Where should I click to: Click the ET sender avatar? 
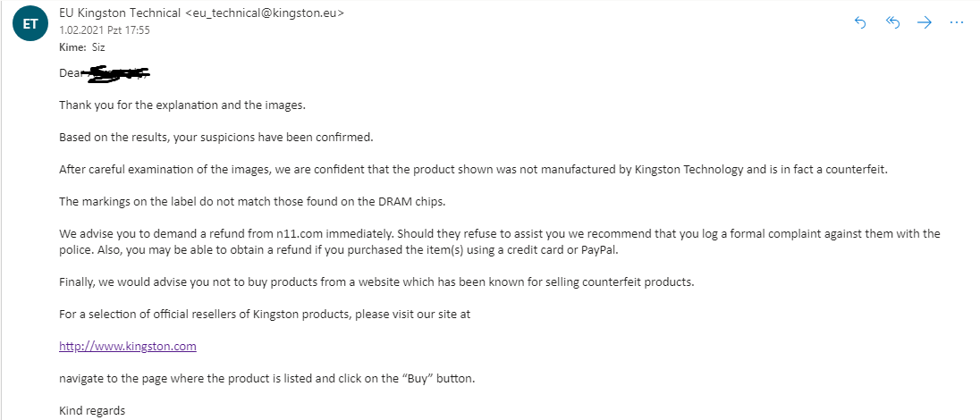point(30,24)
